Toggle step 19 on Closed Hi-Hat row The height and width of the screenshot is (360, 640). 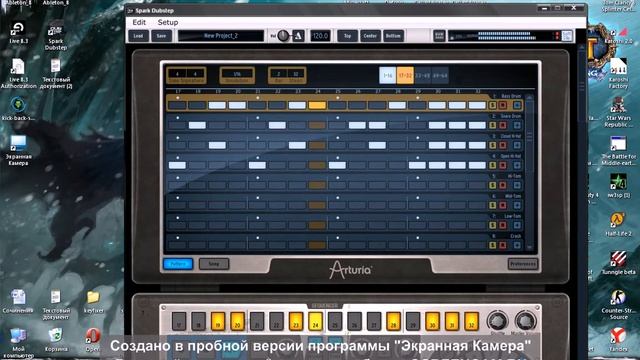(x=217, y=145)
